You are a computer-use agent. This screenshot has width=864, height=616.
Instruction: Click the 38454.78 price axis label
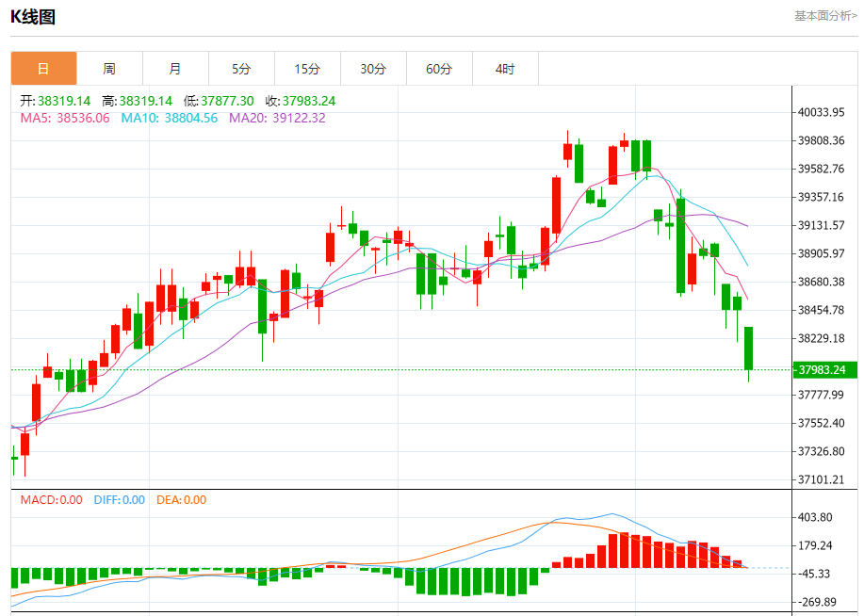[x=821, y=310]
